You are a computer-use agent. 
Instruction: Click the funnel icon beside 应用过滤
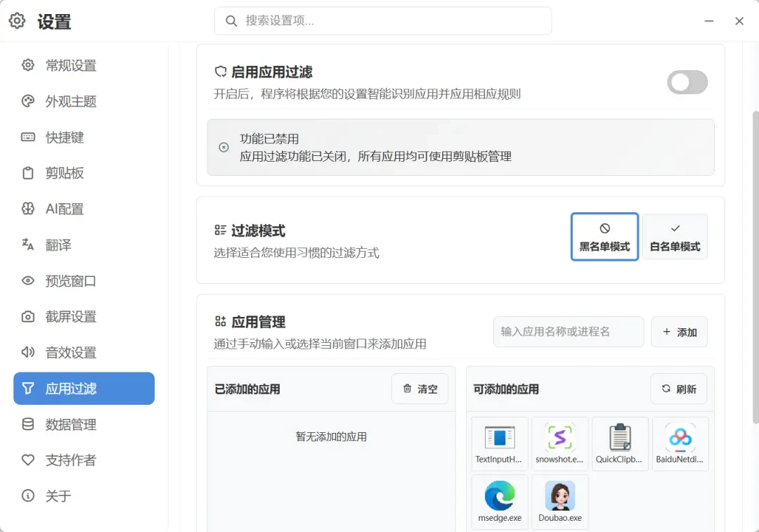point(28,388)
